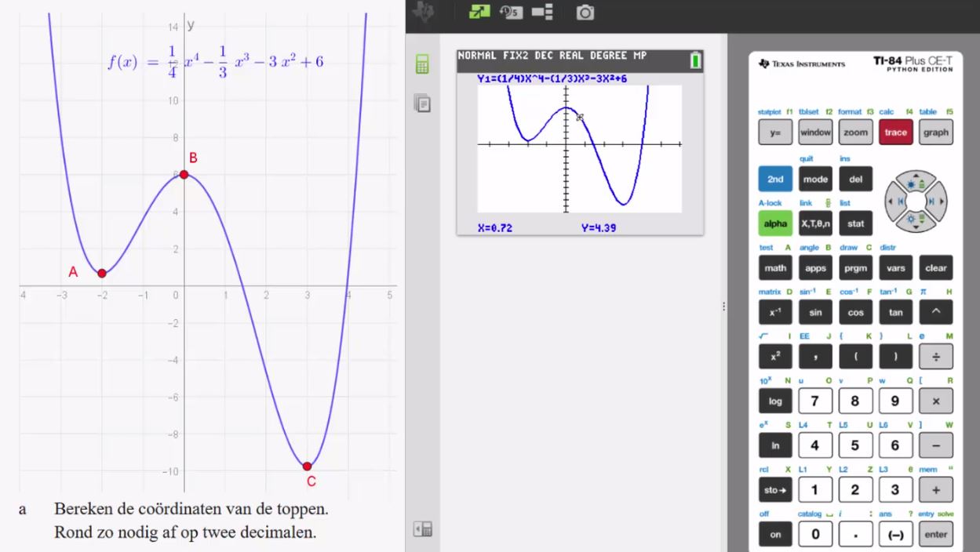
Task: Open the window settings key
Action: point(815,133)
